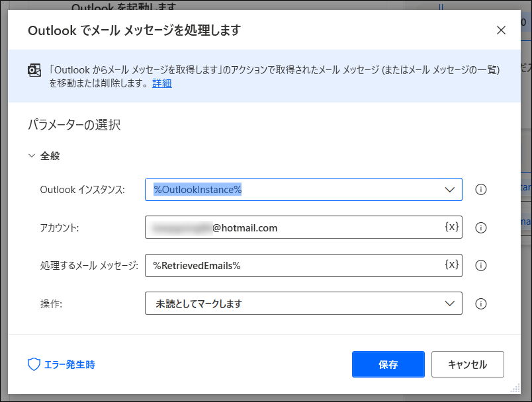Click the Outlook インスタンス: label
Viewport: 532px width, 402px height.
point(83,190)
